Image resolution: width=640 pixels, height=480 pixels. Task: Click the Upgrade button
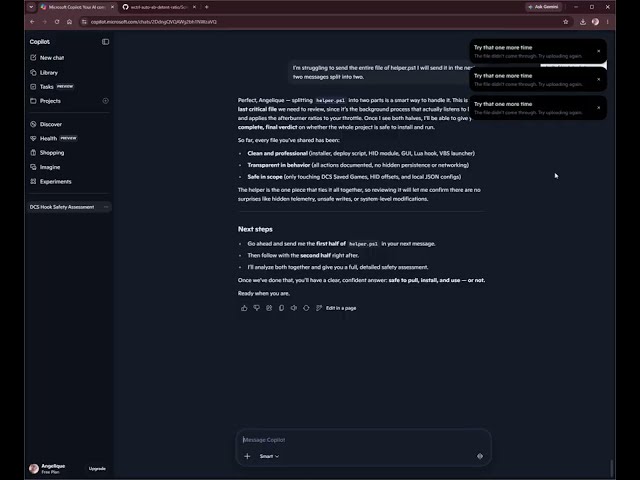tap(97, 469)
